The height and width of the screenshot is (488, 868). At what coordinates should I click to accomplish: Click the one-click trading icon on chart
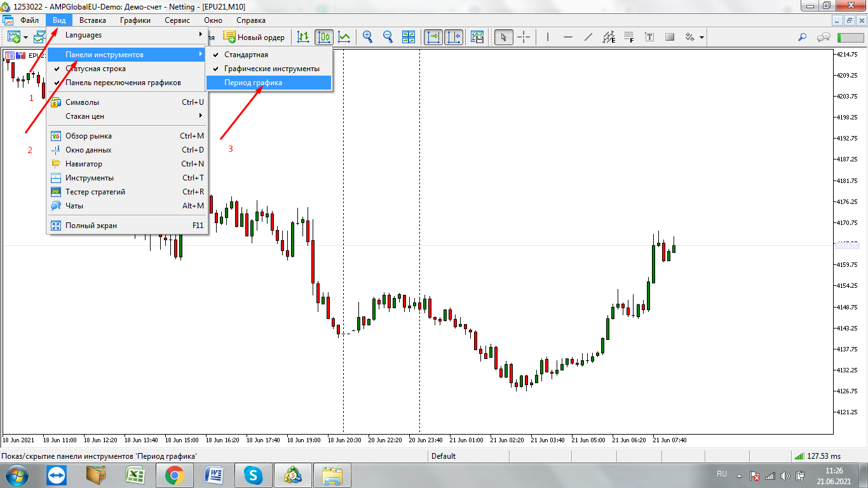click(x=10, y=56)
